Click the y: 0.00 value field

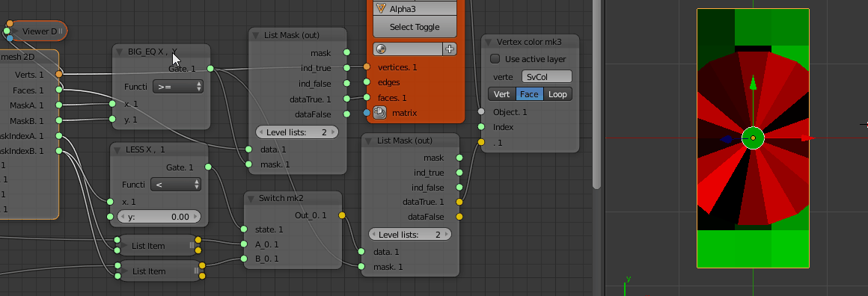(x=159, y=217)
